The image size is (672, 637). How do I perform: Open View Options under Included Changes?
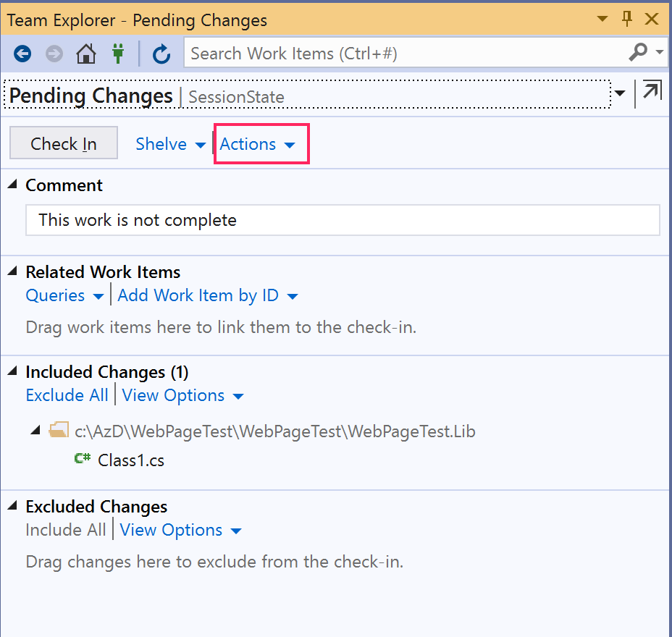coord(182,395)
